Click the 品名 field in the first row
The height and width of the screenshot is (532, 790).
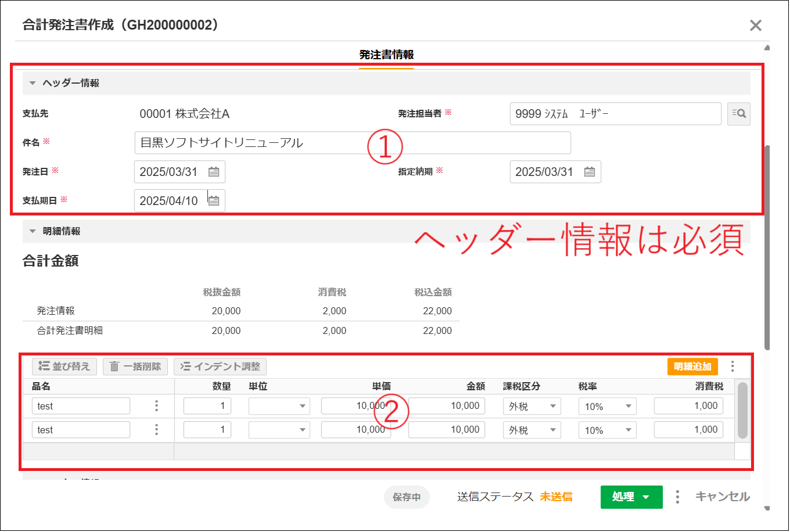tap(81, 406)
